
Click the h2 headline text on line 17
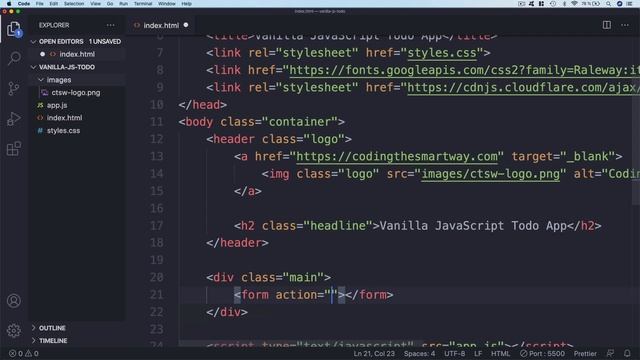[473, 226]
